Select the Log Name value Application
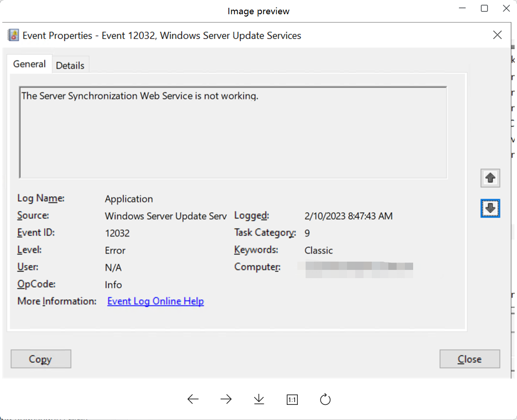517x420 pixels. tap(129, 199)
